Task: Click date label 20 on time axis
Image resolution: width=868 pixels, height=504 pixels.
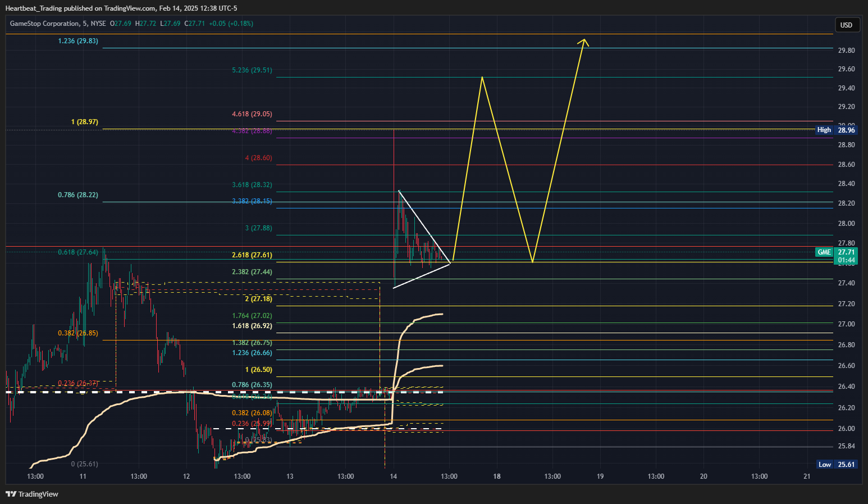Action: (x=703, y=476)
